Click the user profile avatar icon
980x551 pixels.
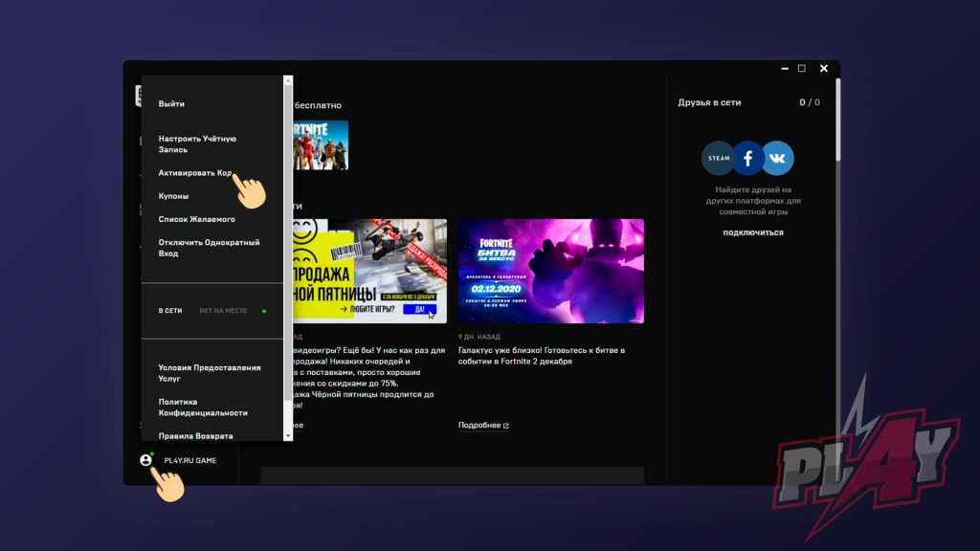(x=146, y=460)
